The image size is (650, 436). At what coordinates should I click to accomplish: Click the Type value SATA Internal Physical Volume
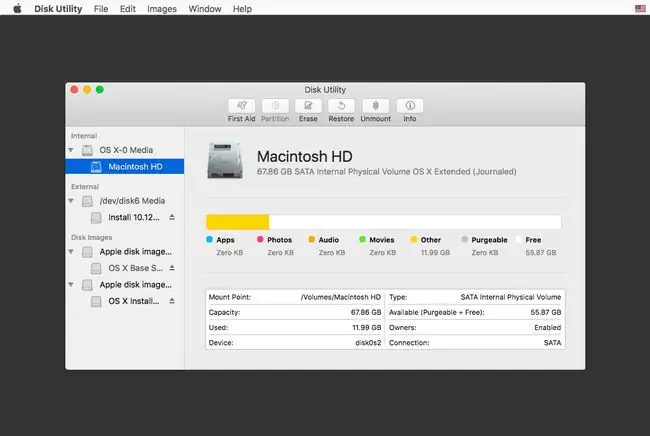pos(511,297)
